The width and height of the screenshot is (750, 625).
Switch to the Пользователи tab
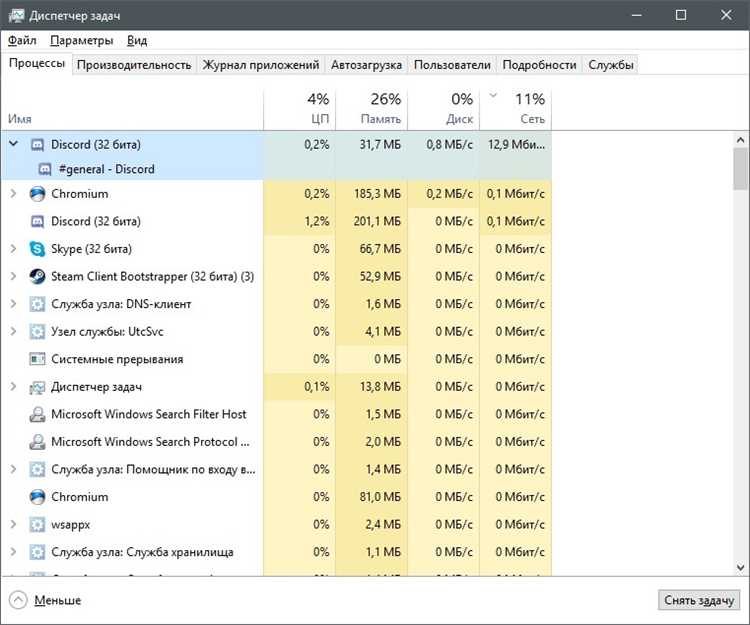[452, 65]
